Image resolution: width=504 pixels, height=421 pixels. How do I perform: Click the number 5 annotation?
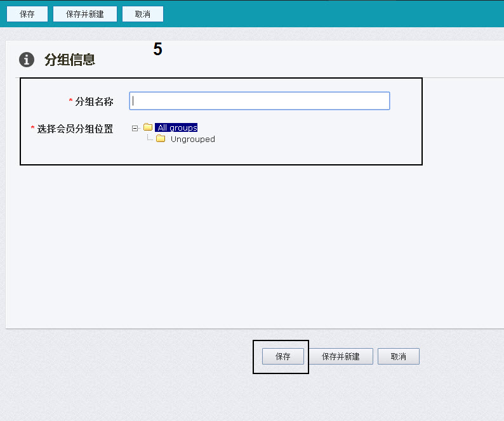pyautogui.click(x=157, y=49)
